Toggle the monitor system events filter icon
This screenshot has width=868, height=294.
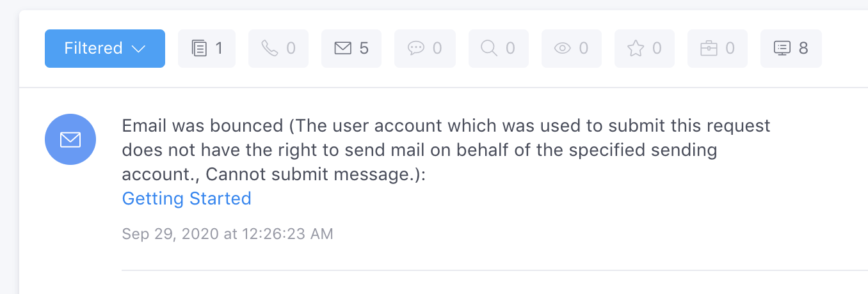click(x=782, y=49)
